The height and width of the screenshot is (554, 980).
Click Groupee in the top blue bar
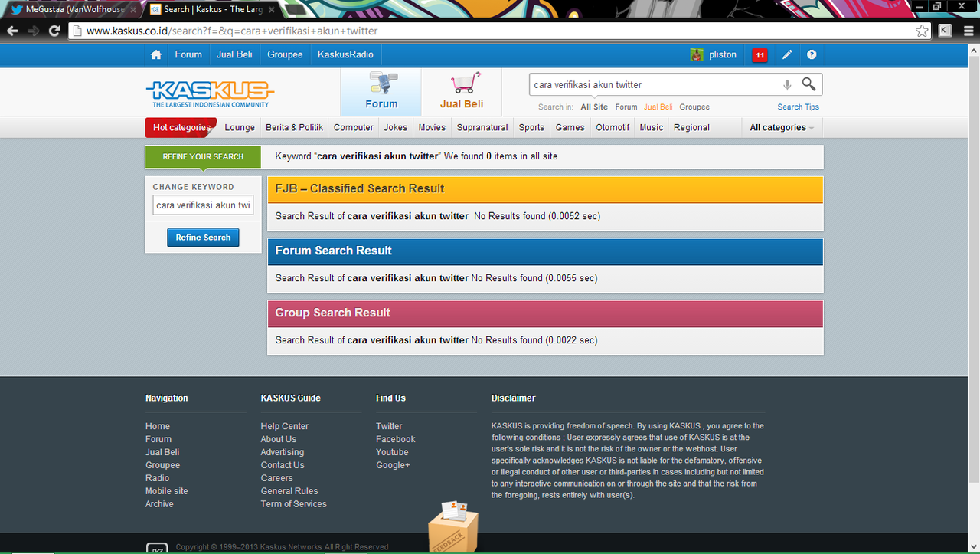pos(285,54)
